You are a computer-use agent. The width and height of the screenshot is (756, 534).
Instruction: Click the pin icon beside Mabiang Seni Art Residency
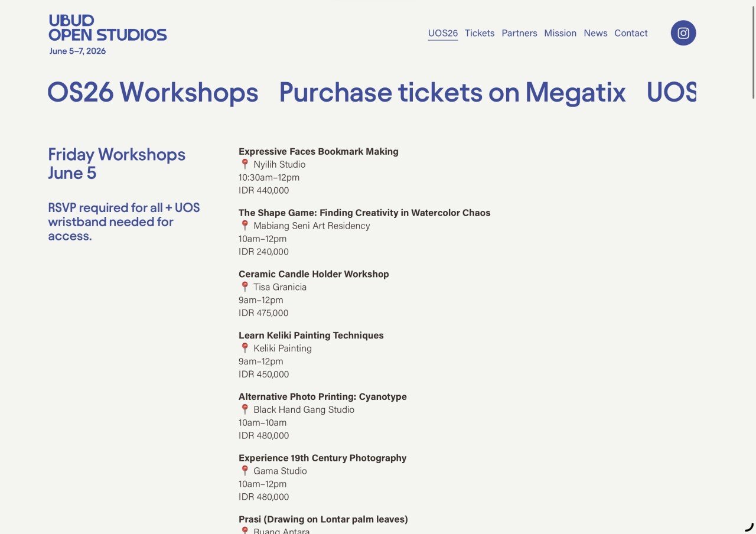[x=245, y=226]
